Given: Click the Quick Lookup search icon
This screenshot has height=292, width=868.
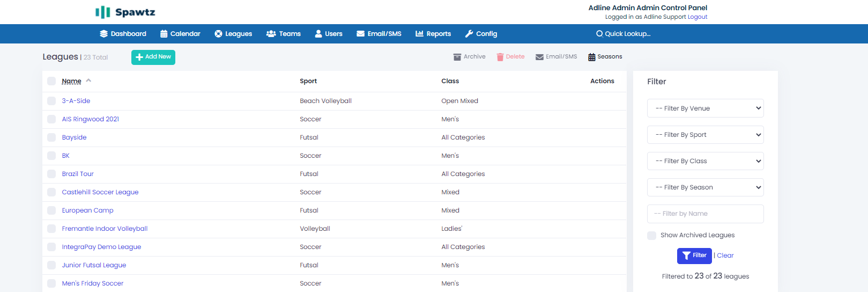Looking at the screenshot, I should (x=599, y=34).
